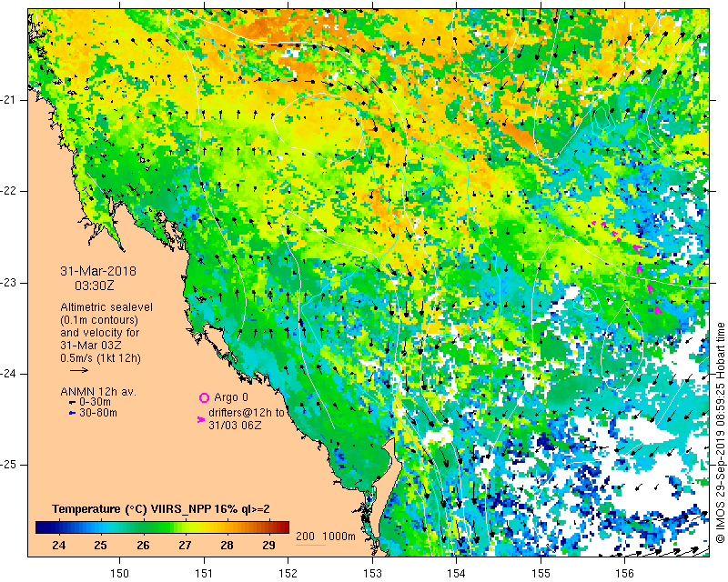Click the '0.5m/s (1kt 12h)' scale text
This screenshot has width=728, height=582.
100,358
